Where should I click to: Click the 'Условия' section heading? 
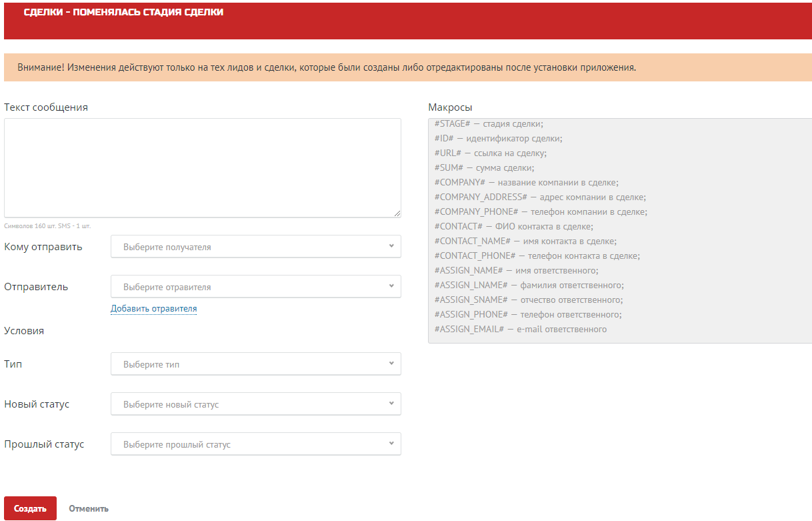tap(24, 330)
